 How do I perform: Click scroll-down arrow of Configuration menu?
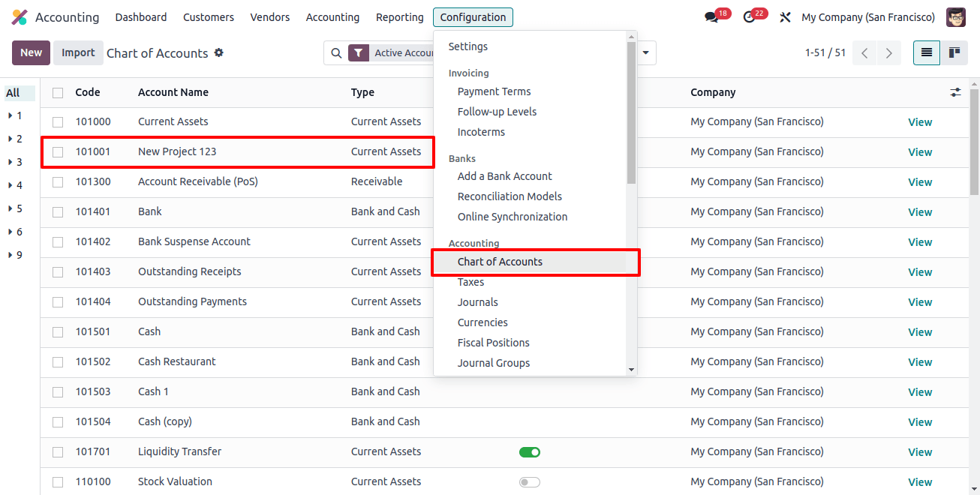coord(631,370)
